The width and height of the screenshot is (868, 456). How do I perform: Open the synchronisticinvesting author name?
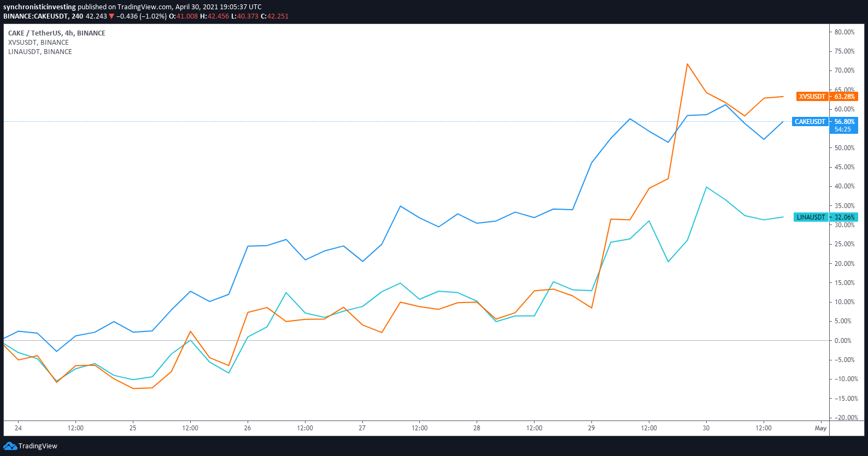click(39, 7)
